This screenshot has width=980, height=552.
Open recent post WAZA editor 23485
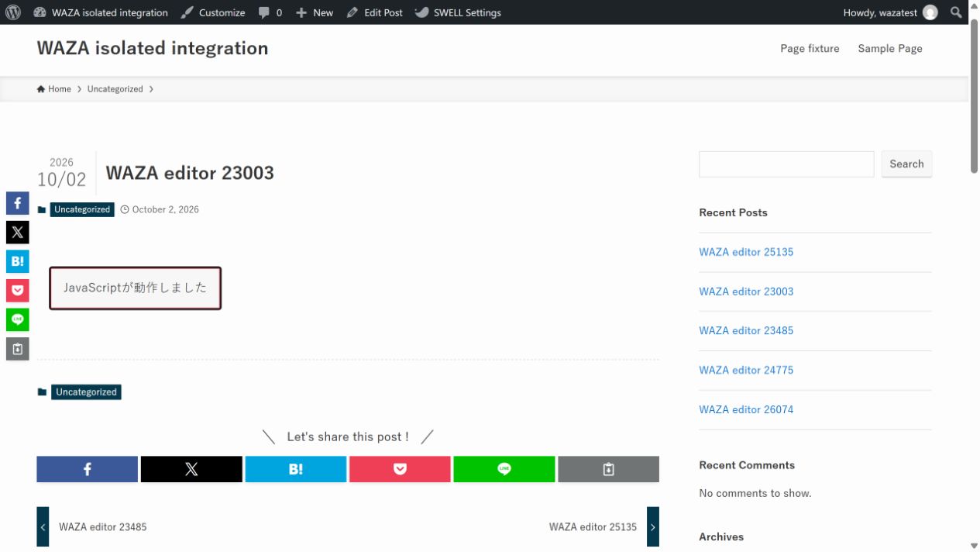[x=746, y=330]
